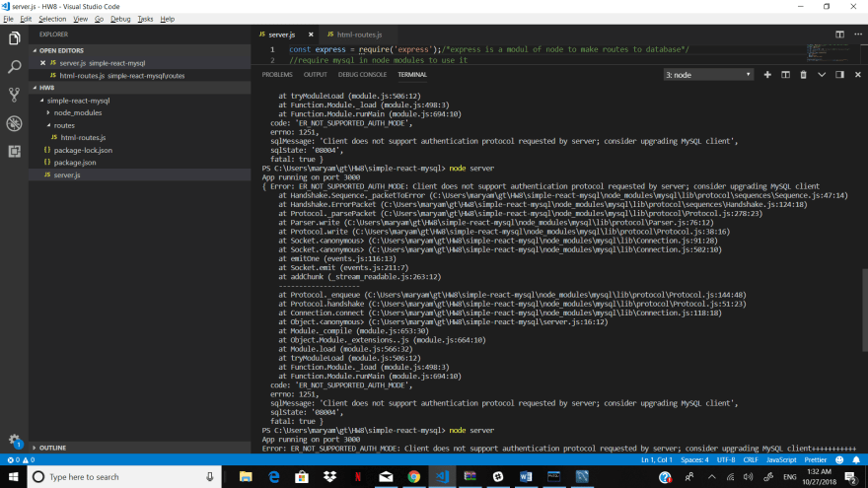Change indentation via 'Spaces: 4'

coord(694,459)
